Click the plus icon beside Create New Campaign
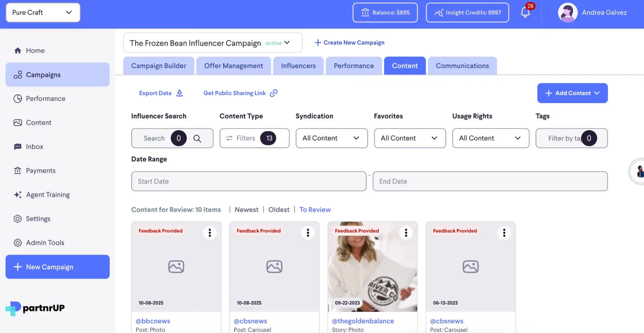The height and width of the screenshot is (333, 644). pos(318,43)
